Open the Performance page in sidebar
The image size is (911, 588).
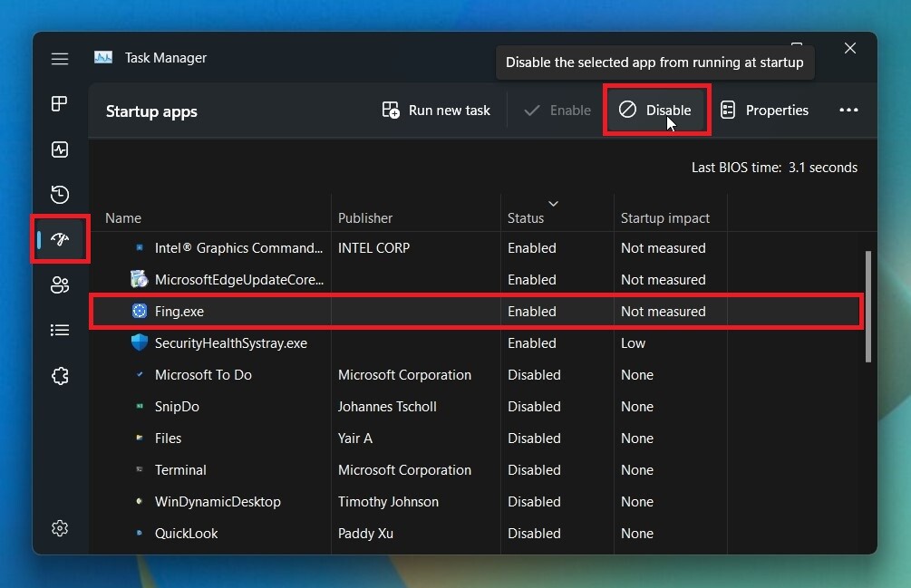59,149
